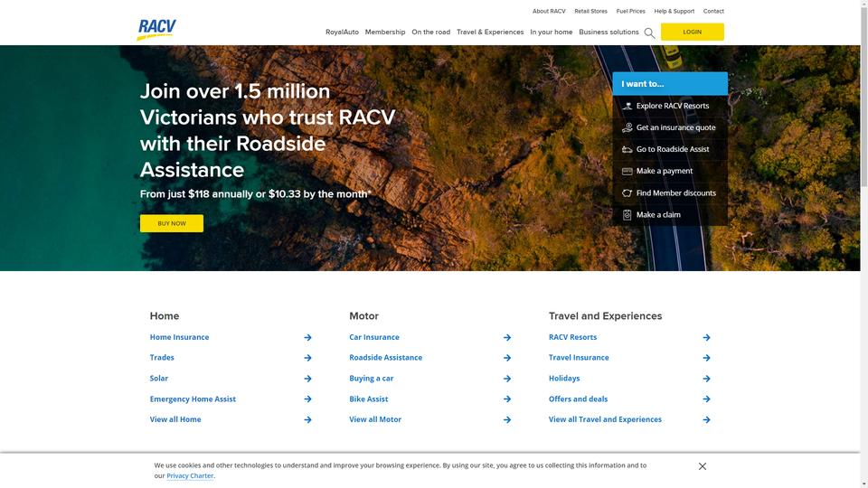Open the Holidays link
Viewport: 868px width, 488px height.
click(x=564, y=379)
